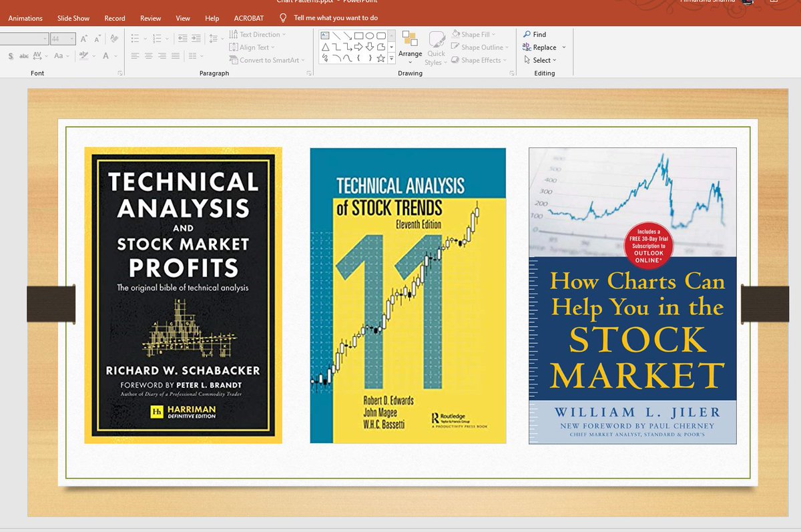Select the Elbow Connector shape

pos(336,47)
